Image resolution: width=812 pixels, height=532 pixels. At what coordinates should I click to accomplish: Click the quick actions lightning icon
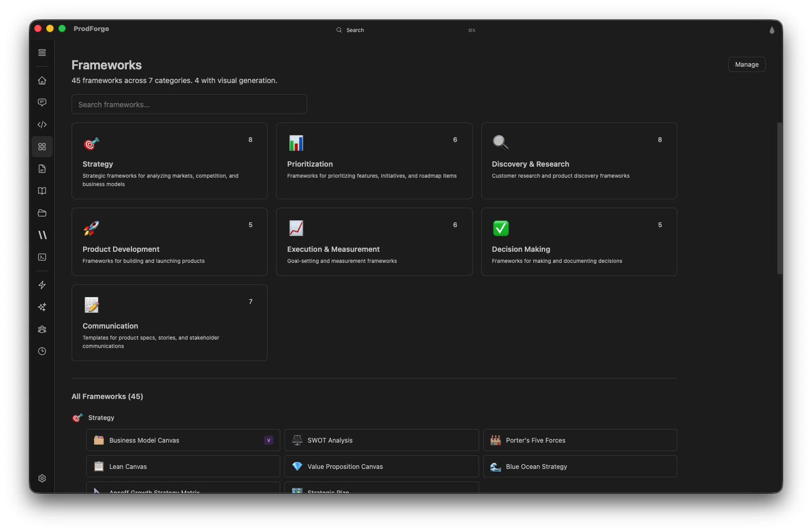tap(42, 285)
